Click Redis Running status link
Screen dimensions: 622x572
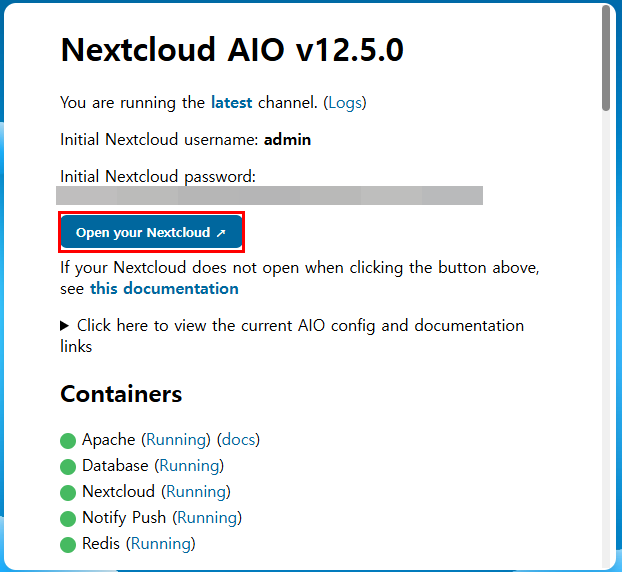click(162, 543)
